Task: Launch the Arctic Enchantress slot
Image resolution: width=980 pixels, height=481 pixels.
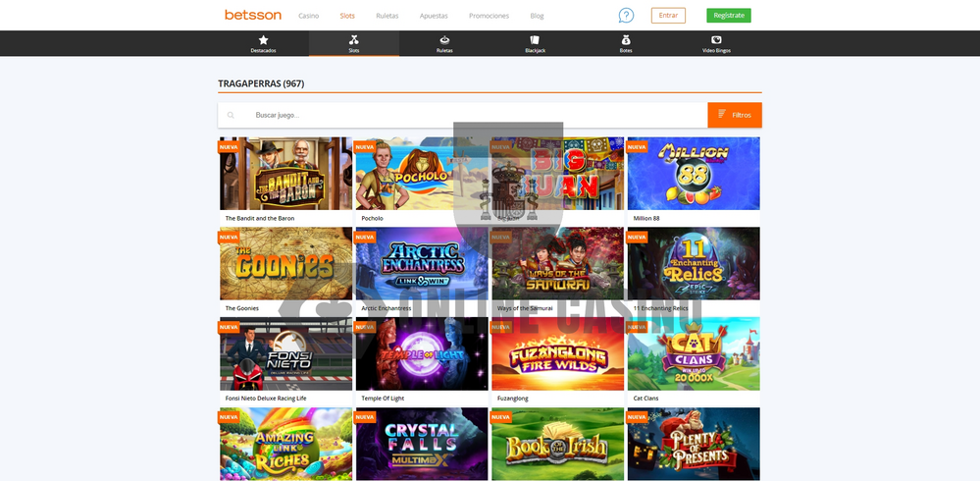Action: (422, 263)
